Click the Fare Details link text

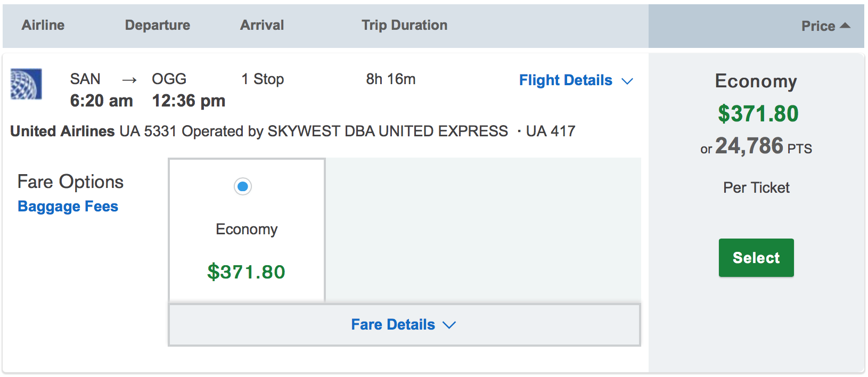tap(393, 325)
